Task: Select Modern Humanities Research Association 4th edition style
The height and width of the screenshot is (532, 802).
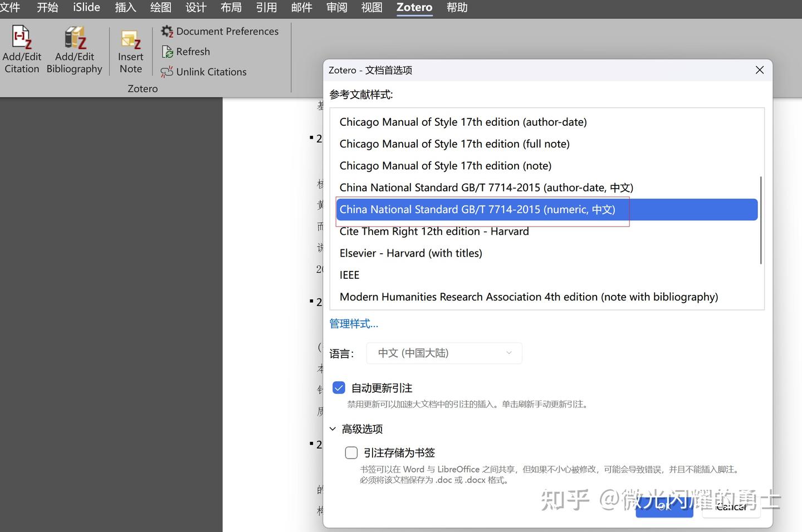Action: point(547,297)
